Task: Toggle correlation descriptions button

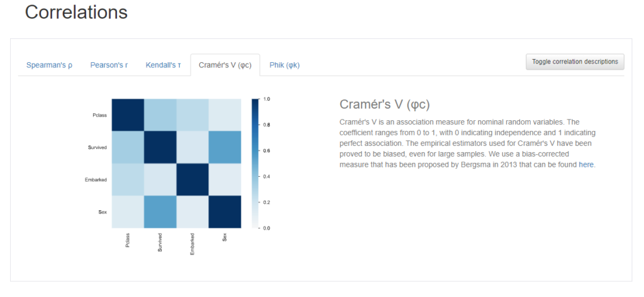Action: [575, 62]
